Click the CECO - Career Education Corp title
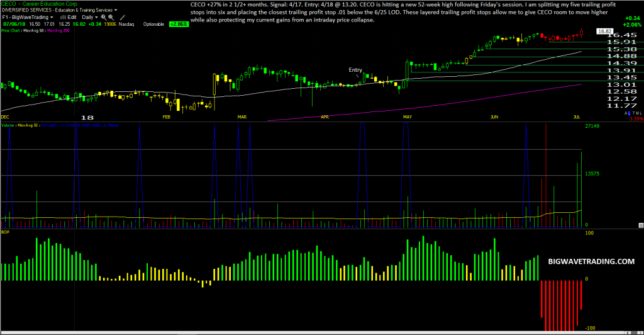Image resolution: width=644 pixels, height=335 pixels. (x=39, y=4)
